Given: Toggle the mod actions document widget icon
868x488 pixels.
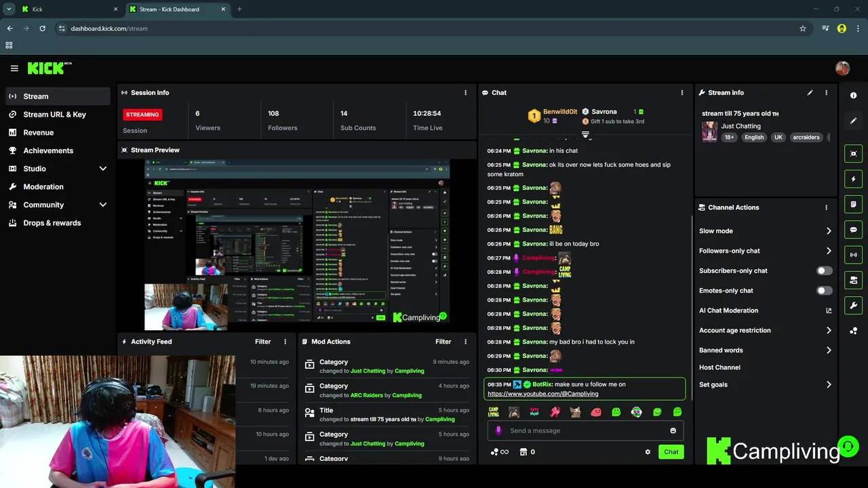Looking at the screenshot, I should coord(853,204).
